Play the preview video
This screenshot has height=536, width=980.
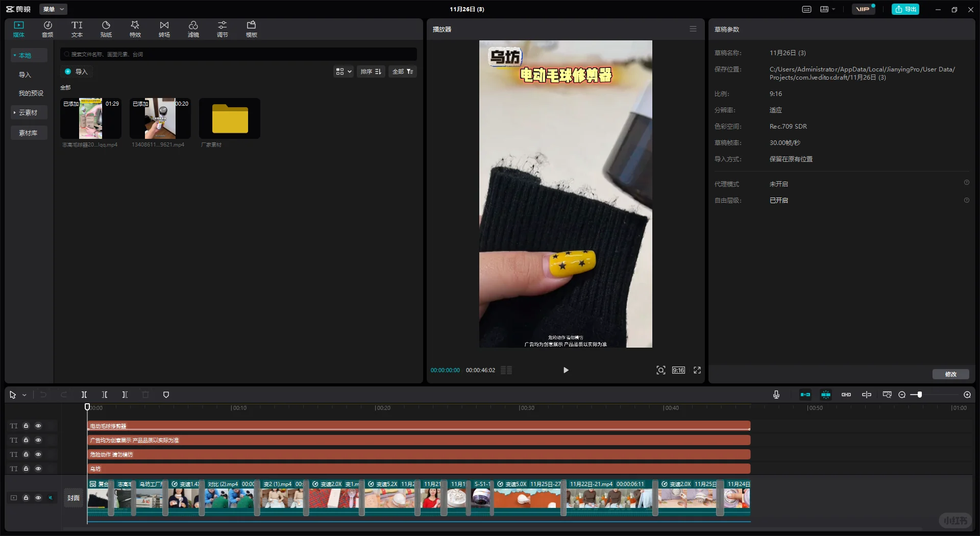(566, 370)
